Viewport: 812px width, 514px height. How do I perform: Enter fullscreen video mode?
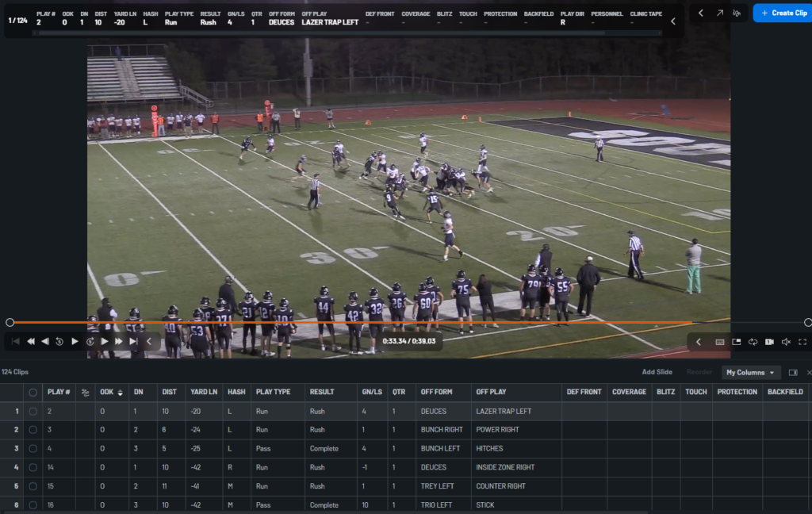click(x=802, y=342)
